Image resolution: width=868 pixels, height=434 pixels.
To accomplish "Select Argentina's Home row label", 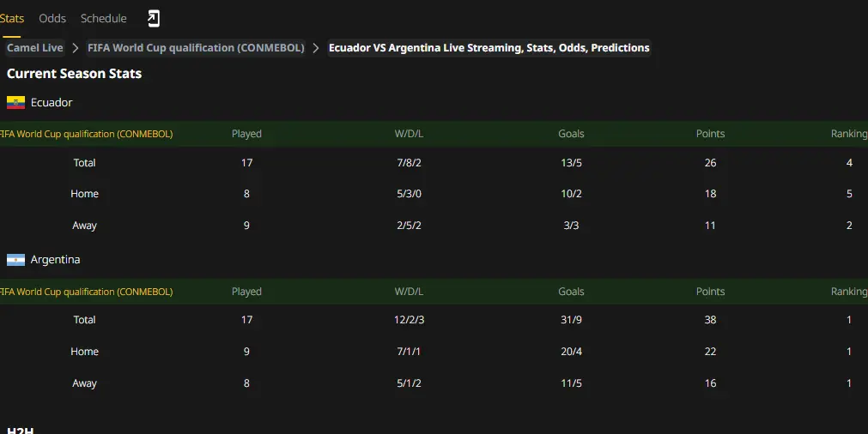I will 84,351.
